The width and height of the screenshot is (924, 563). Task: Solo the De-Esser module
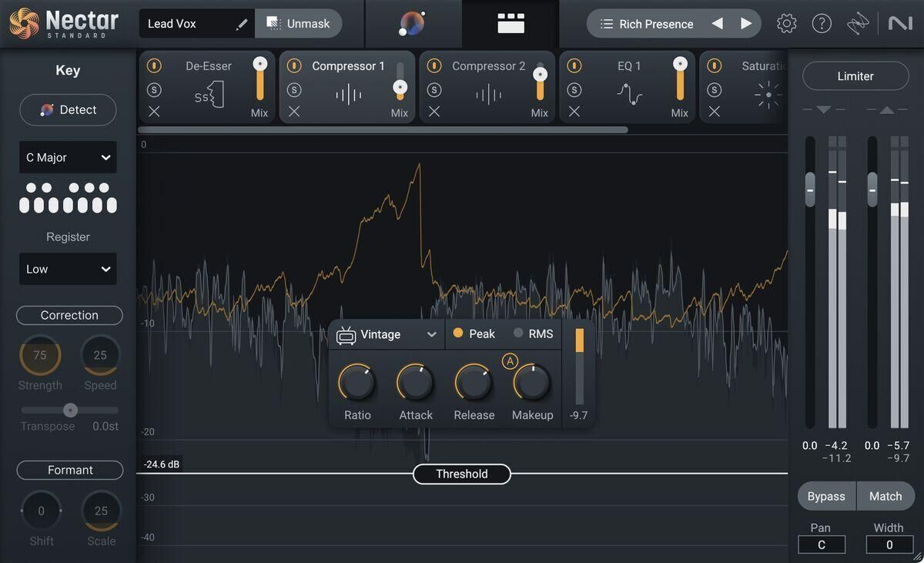(154, 90)
